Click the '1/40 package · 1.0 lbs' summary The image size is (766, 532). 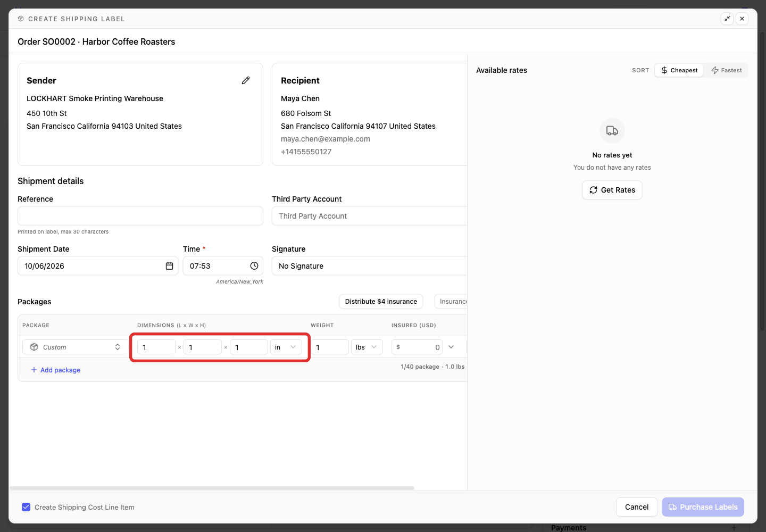[x=432, y=367]
